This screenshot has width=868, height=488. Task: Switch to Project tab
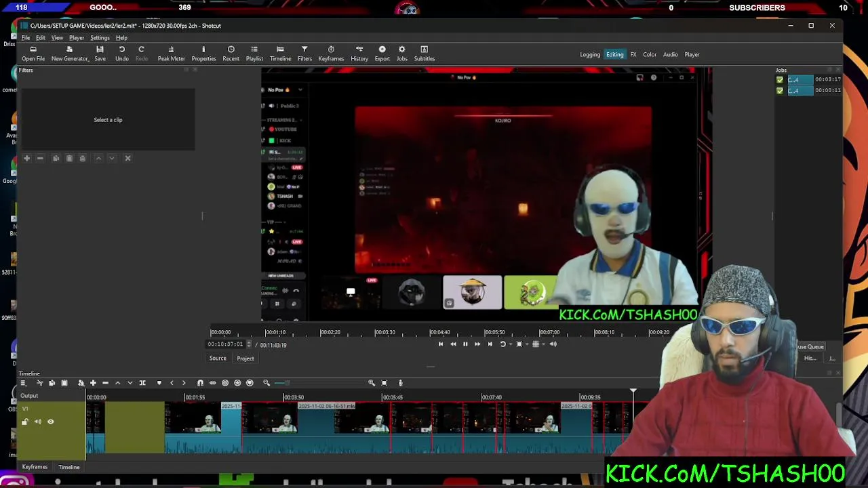(245, 359)
